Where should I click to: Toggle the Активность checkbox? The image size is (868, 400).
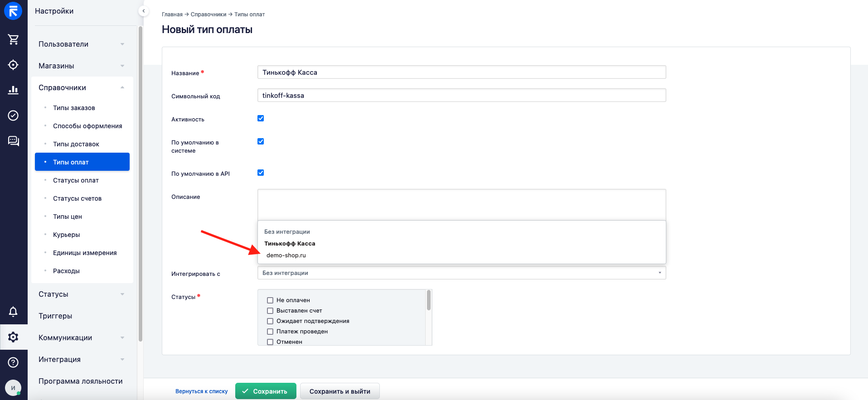[261, 118]
